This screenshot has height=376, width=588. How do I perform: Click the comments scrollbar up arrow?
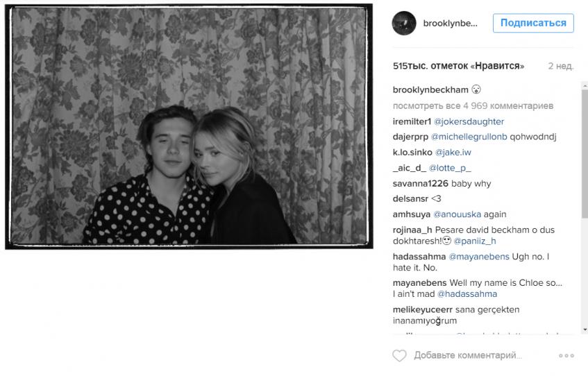point(585,86)
